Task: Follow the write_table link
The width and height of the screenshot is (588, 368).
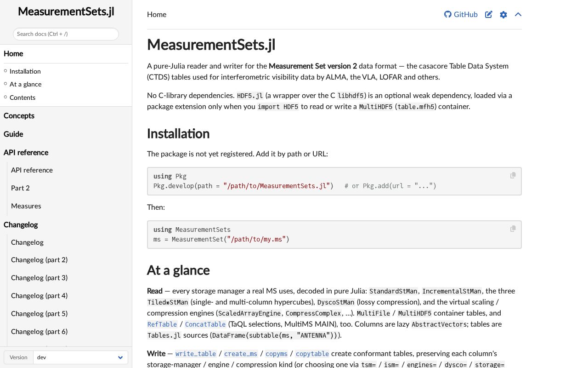Action: [x=196, y=354]
